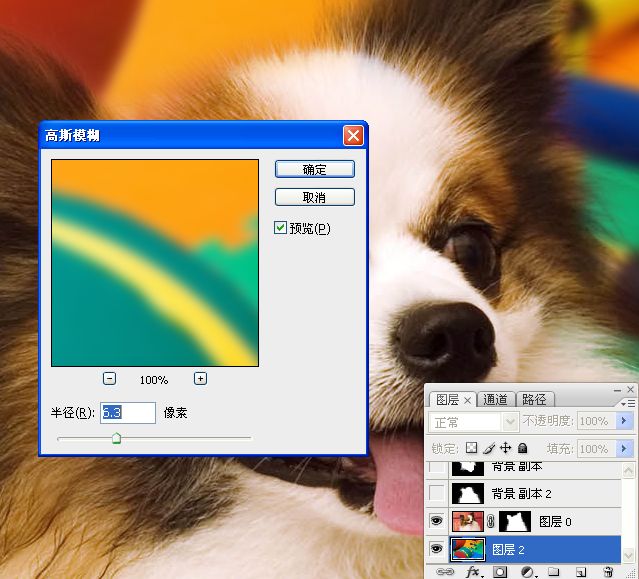Open the layers panel options menu

[628, 403]
